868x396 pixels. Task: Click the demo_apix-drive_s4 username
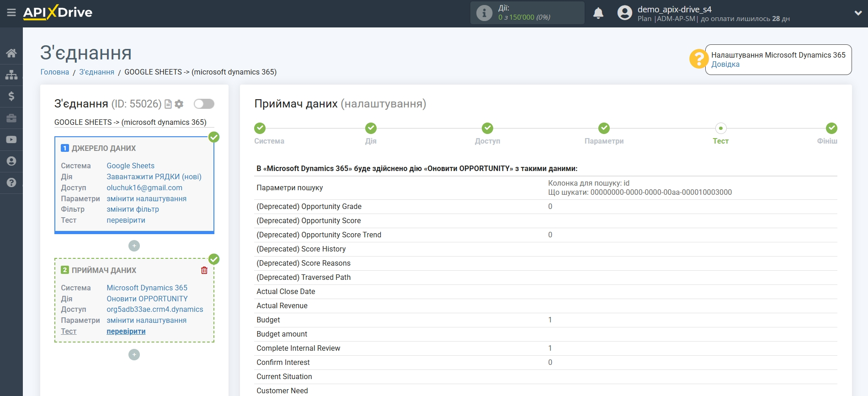(x=675, y=9)
